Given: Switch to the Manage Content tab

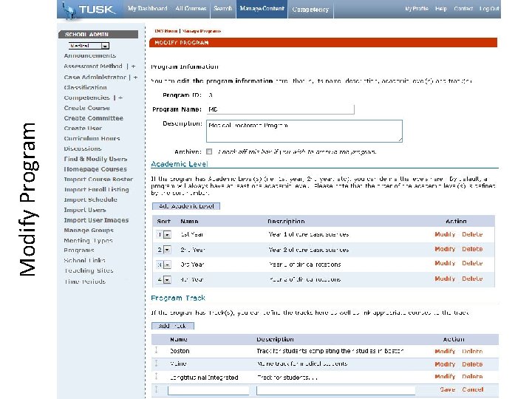Looking at the screenshot, I should (x=262, y=9).
